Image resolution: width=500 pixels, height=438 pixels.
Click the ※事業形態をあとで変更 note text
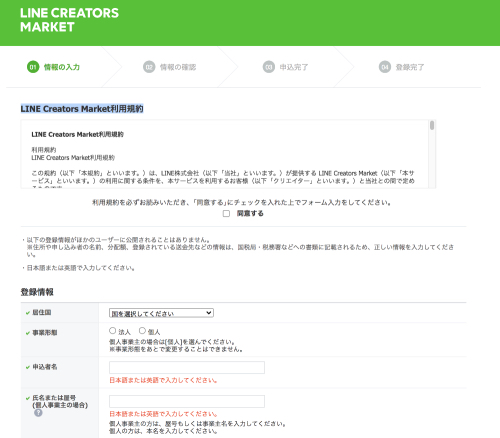[x=176, y=349]
